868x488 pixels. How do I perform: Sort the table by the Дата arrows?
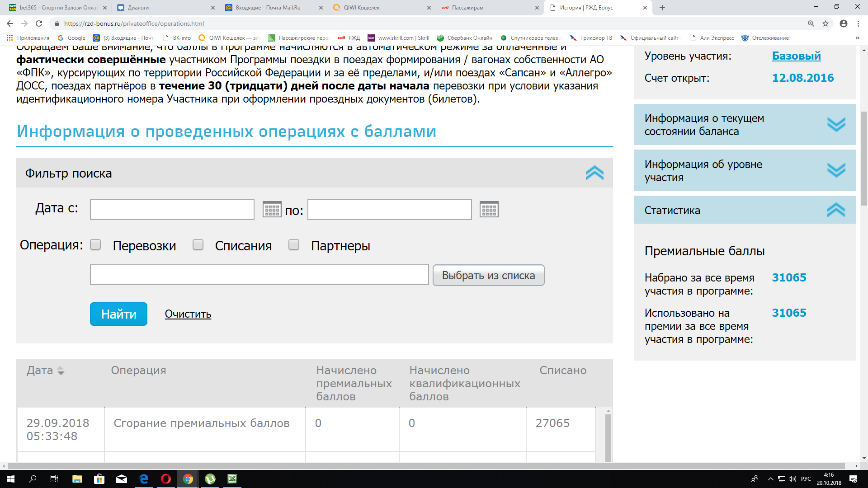61,371
